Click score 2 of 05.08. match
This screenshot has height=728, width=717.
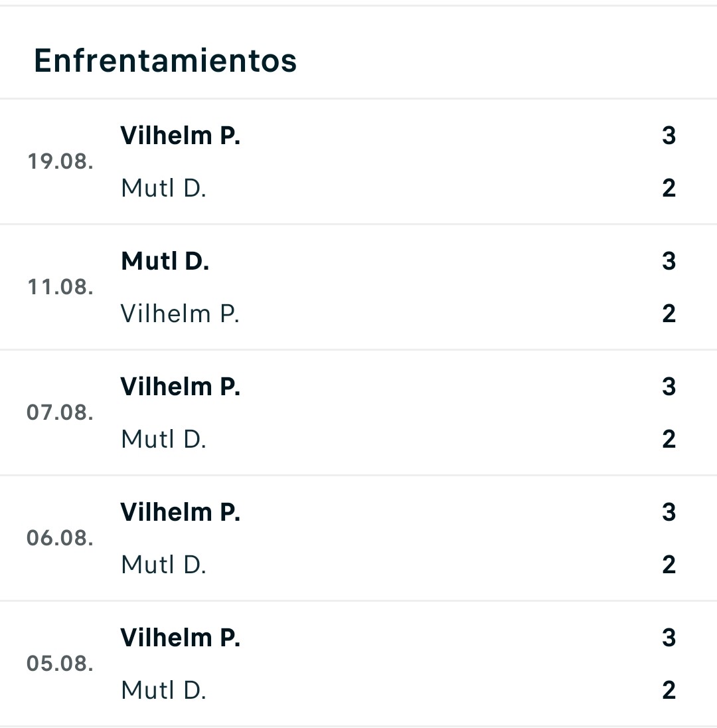coord(669,690)
